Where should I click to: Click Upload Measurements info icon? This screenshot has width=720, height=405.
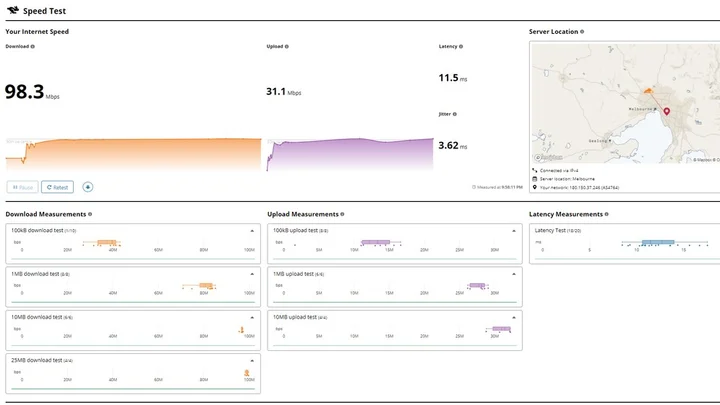click(342, 214)
